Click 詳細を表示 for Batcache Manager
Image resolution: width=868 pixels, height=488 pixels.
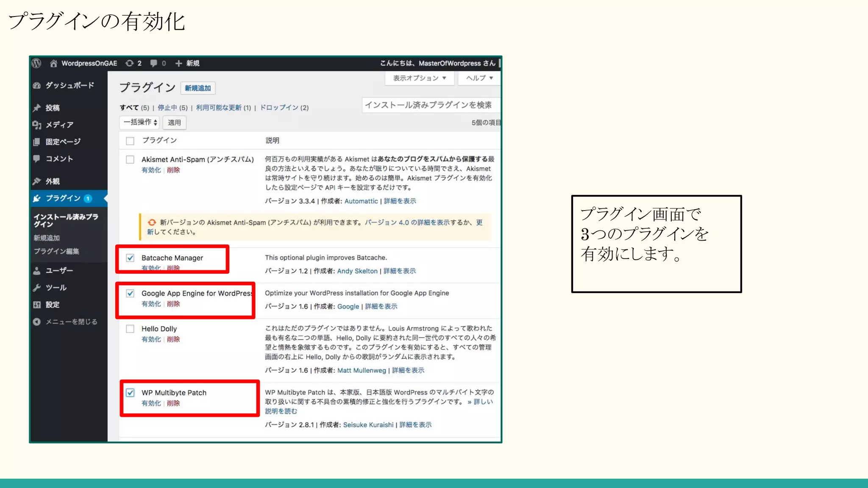pos(400,271)
